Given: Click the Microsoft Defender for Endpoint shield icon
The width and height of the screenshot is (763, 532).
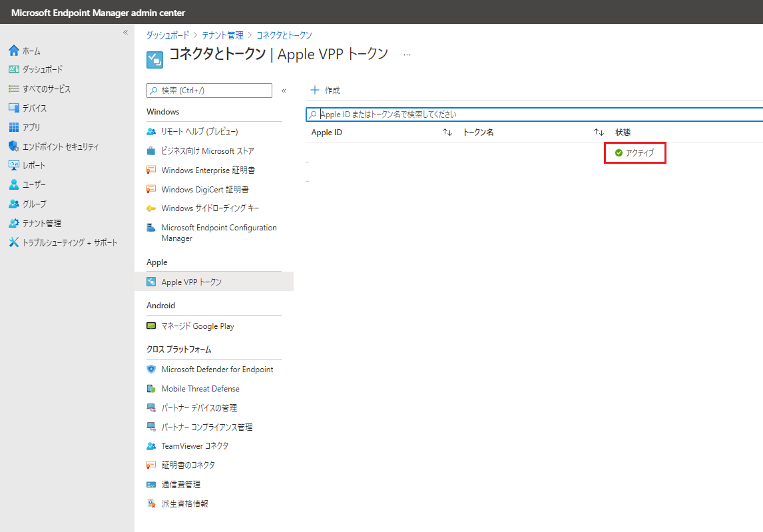Looking at the screenshot, I should click(x=151, y=370).
